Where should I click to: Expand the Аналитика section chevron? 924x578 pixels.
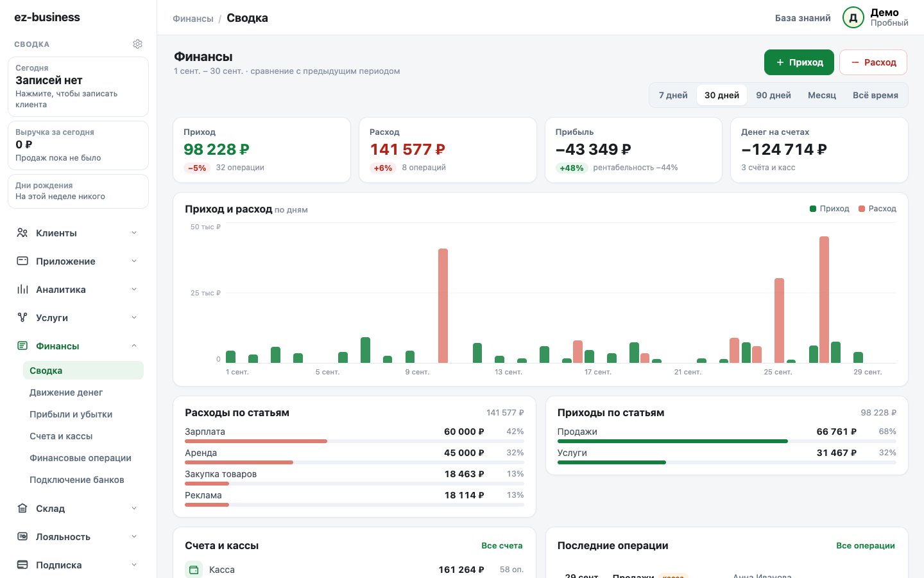click(x=134, y=289)
